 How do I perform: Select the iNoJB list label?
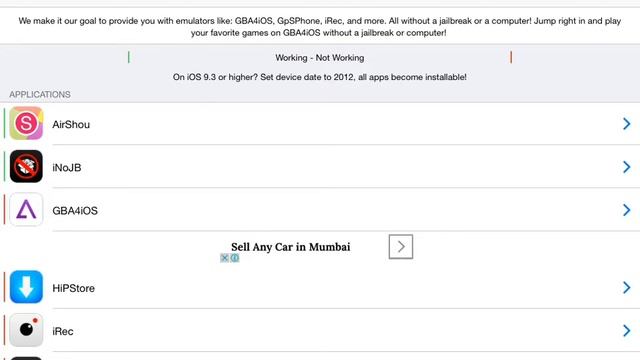pos(67,168)
